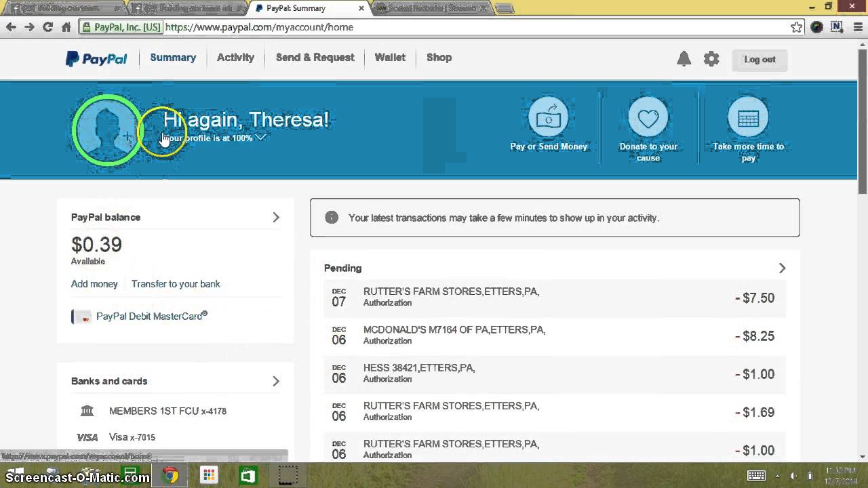Open the HESS 38421 transaction

click(x=555, y=374)
